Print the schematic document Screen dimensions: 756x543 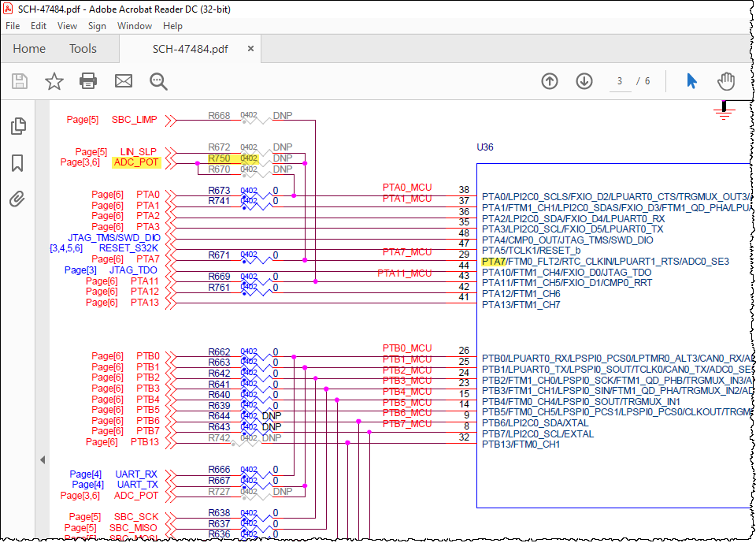coord(87,81)
